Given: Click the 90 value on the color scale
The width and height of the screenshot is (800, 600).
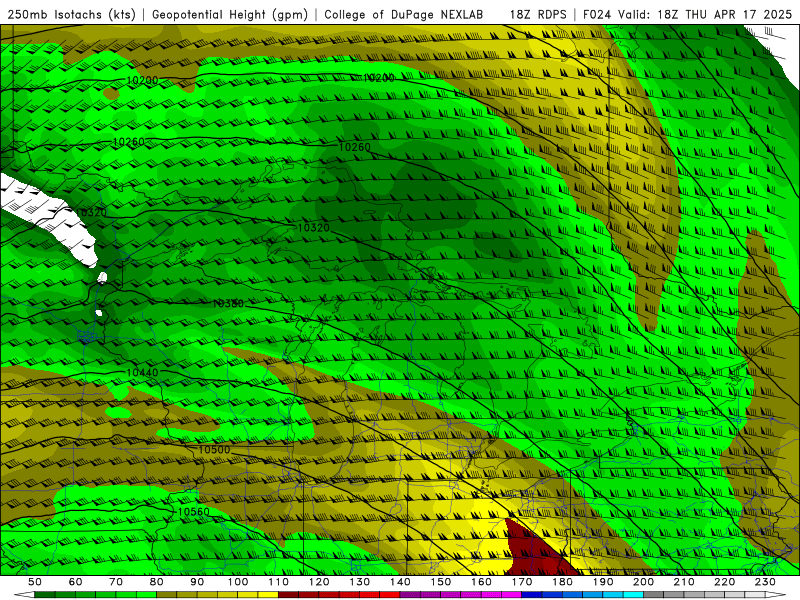Looking at the screenshot, I should tap(197, 582).
